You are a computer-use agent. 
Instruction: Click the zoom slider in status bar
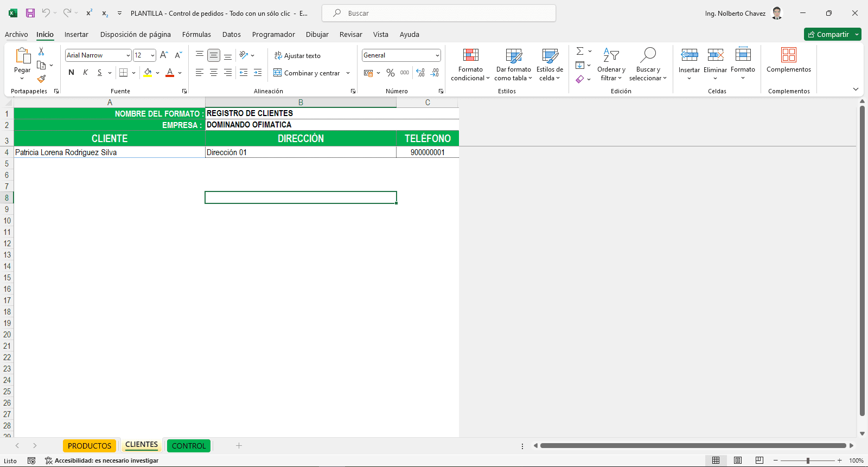click(x=808, y=460)
